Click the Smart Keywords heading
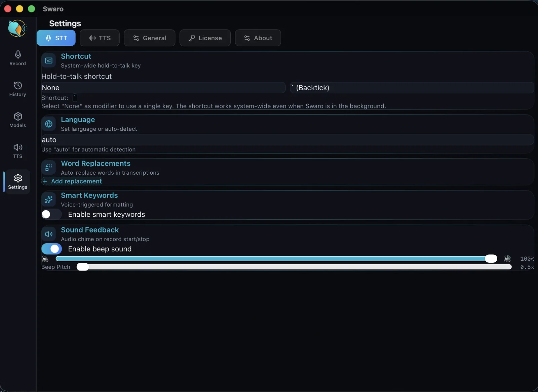The image size is (538, 392). click(89, 195)
